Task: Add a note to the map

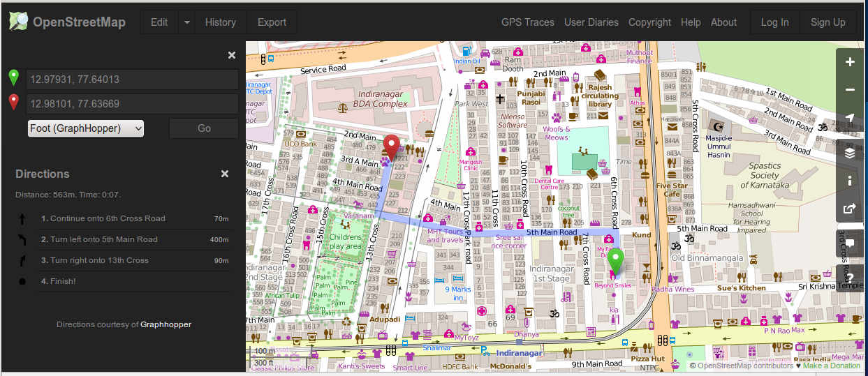Action: tap(850, 236)
